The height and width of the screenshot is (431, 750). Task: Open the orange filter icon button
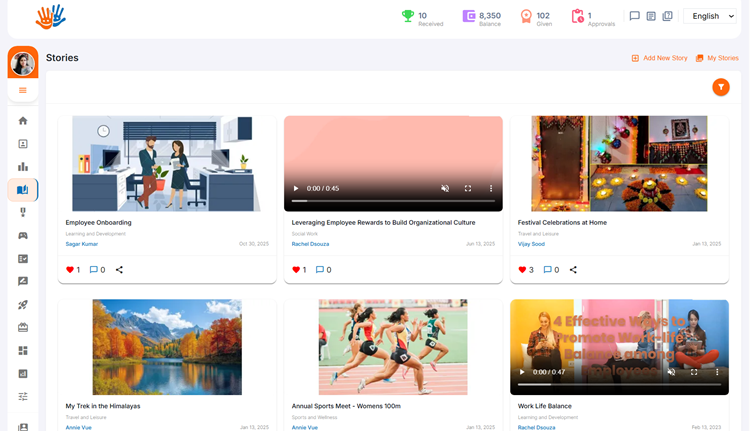pyautogui.click(x=720, y=88)
